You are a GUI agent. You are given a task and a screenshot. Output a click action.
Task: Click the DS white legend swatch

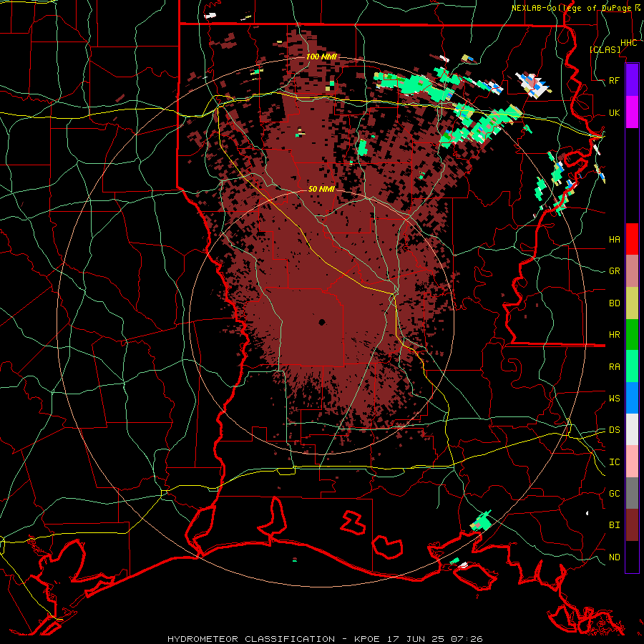(632, 429)
